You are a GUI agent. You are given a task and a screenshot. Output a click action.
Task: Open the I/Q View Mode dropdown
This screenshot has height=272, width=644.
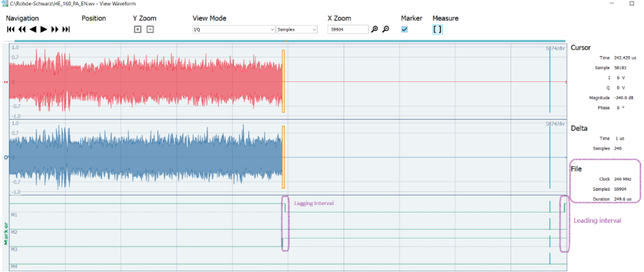point(233,29)
